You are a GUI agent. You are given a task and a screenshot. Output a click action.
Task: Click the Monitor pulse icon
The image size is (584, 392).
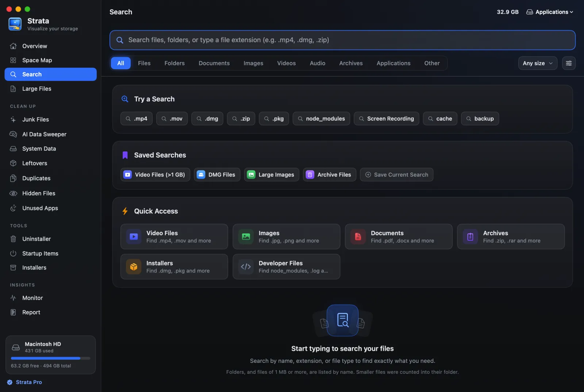13,298
